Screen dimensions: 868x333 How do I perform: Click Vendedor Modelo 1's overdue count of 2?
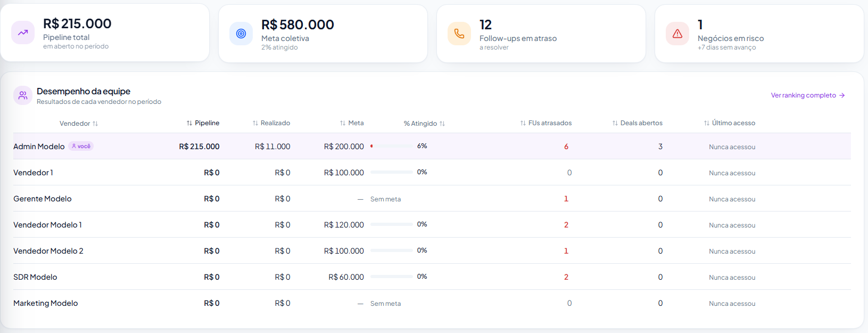[566, 225]
